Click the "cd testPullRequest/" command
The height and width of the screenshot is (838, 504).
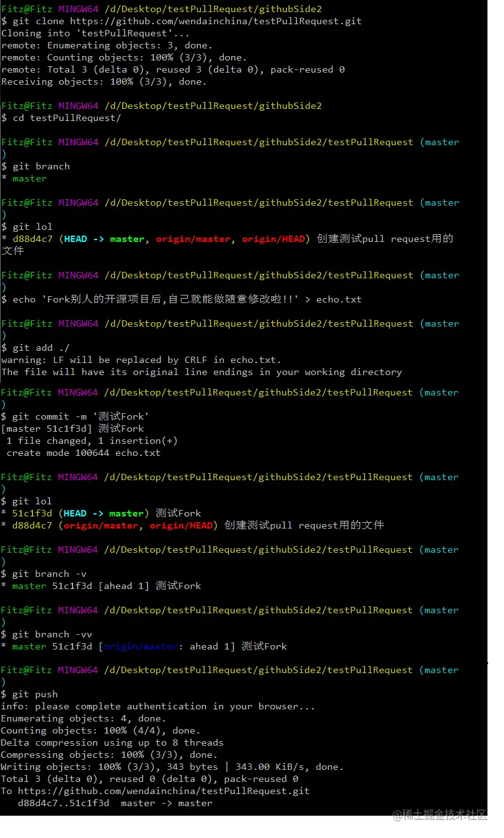pos(61,118)
